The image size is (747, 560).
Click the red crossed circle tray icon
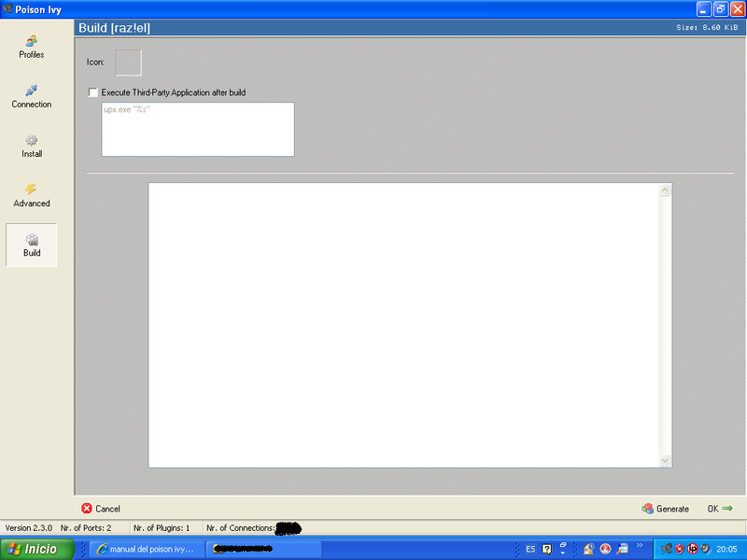tap(693, 549)
